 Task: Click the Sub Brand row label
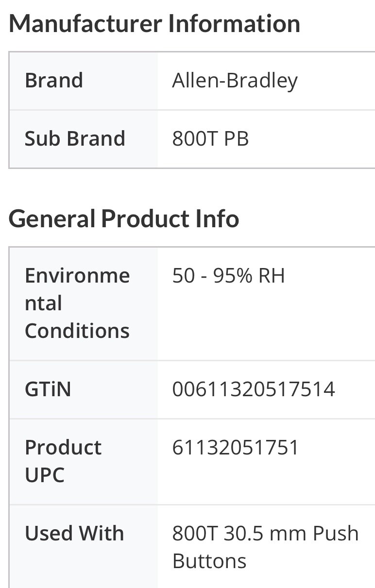[75, 139]
